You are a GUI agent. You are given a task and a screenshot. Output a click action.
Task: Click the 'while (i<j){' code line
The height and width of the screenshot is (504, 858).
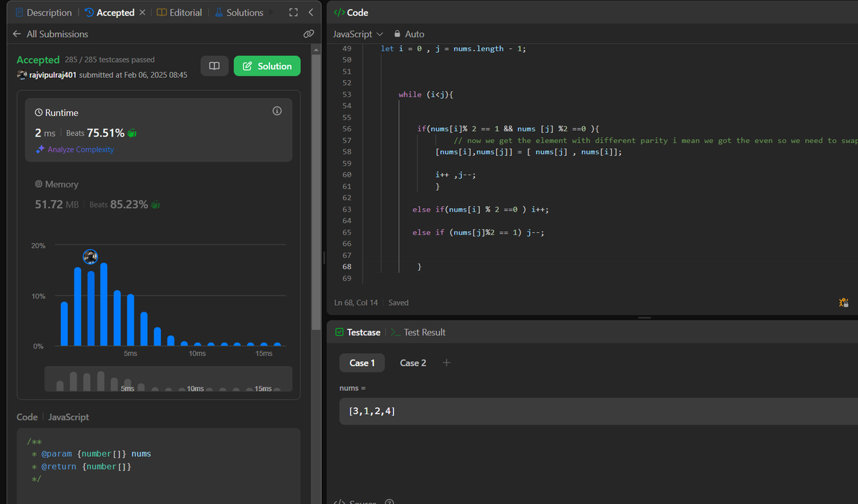(x=427, y=94)
